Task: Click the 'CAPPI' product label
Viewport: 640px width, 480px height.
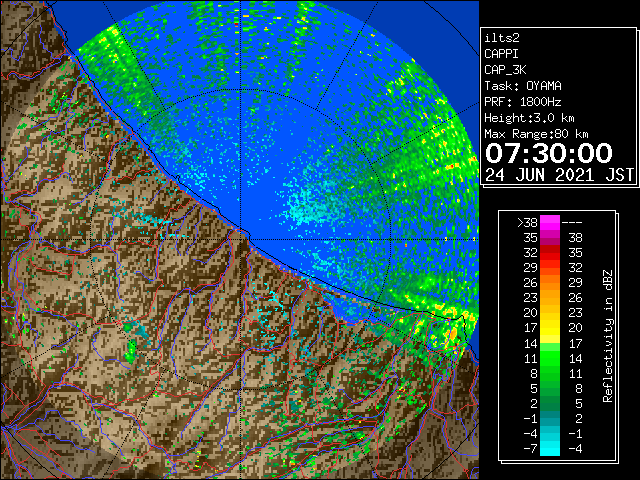Action: tap(501, 54)
